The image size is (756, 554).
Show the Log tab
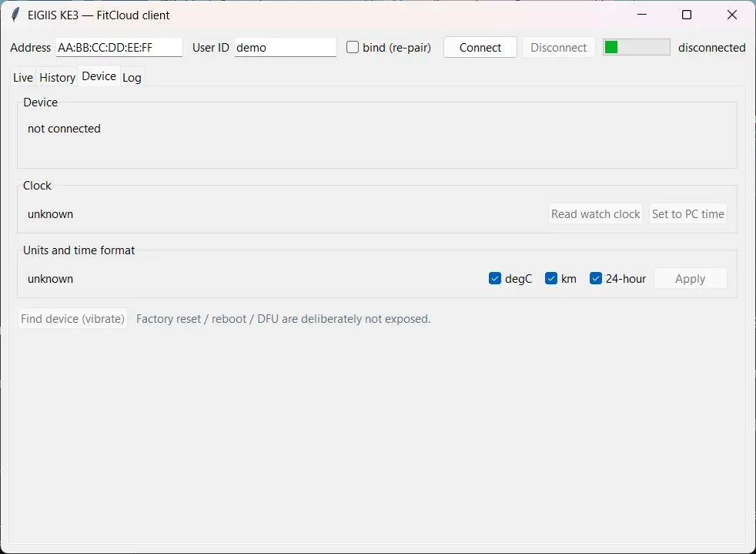(x=132, y=78)
